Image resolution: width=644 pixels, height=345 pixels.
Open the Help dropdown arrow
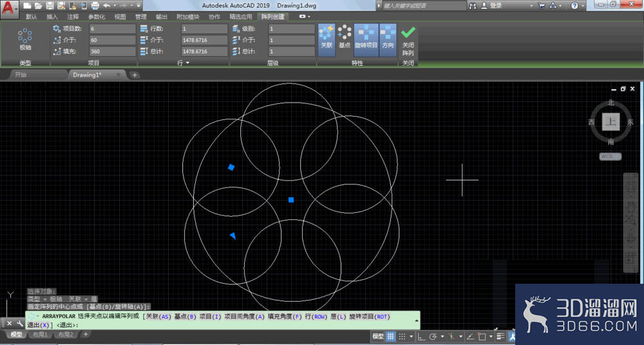583,6
